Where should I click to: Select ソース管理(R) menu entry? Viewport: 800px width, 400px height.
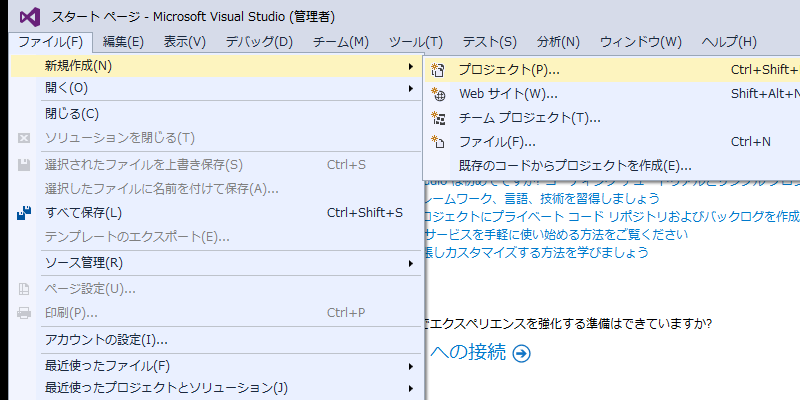(216, 263)
